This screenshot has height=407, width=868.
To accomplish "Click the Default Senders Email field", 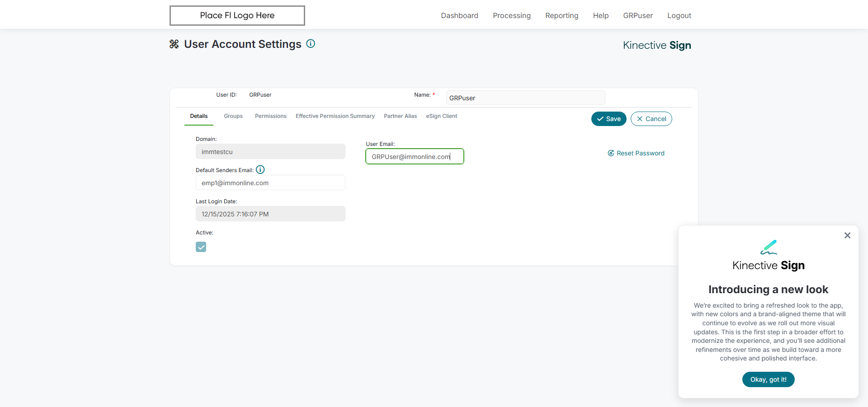I will pos(270,182).
